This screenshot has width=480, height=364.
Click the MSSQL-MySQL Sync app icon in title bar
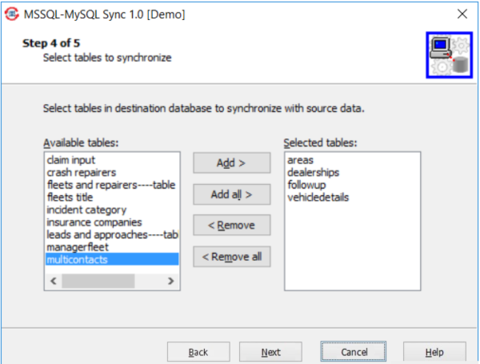coord(12,14)
